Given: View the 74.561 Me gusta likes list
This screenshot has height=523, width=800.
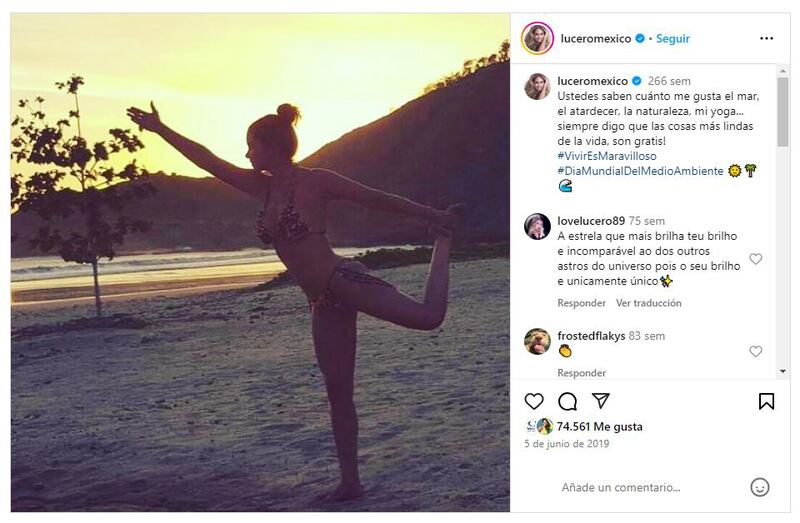Looking at the screenshot, I should point(599,426).
